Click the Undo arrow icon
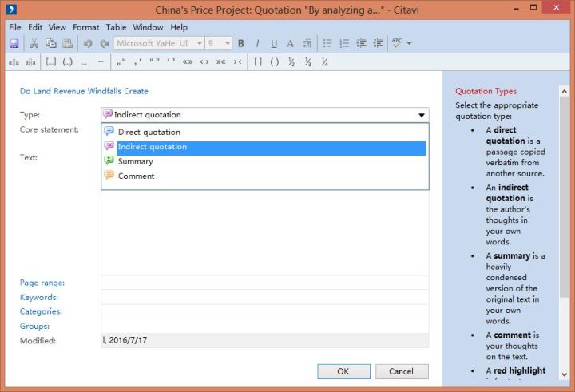Image resolution: width=575 pixels, height=392 pixels. tap(88, 43)
